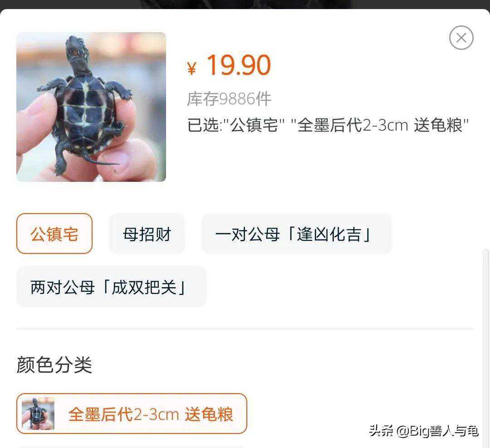Tap the partially visible option at bottom
This screenshot has height=448, width=490.
(131, 447)
